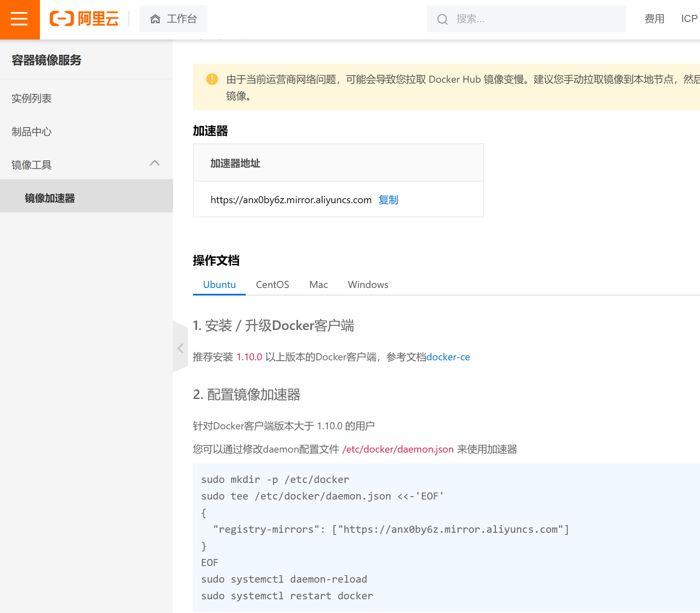Image resolution: width=700 pixels, height=613 pixels.
Task: Open the docker-ce documentation link
Action: coord(448,357)
